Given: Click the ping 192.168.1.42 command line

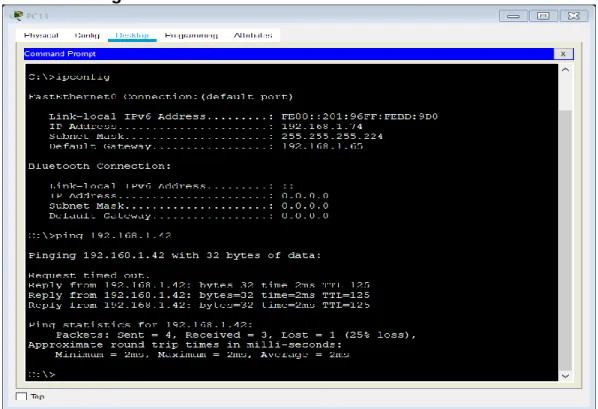Looking at the screenshot, I should click(100, 235).
